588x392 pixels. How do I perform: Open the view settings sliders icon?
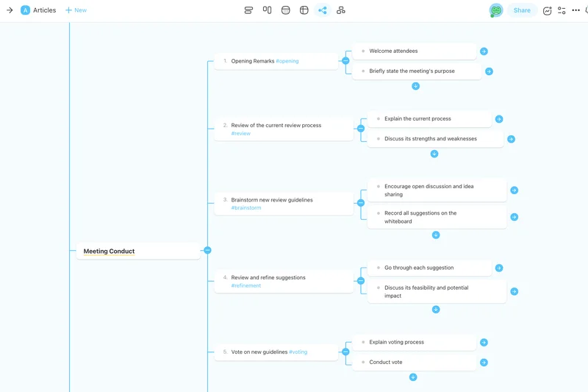(x=562, y=10)
